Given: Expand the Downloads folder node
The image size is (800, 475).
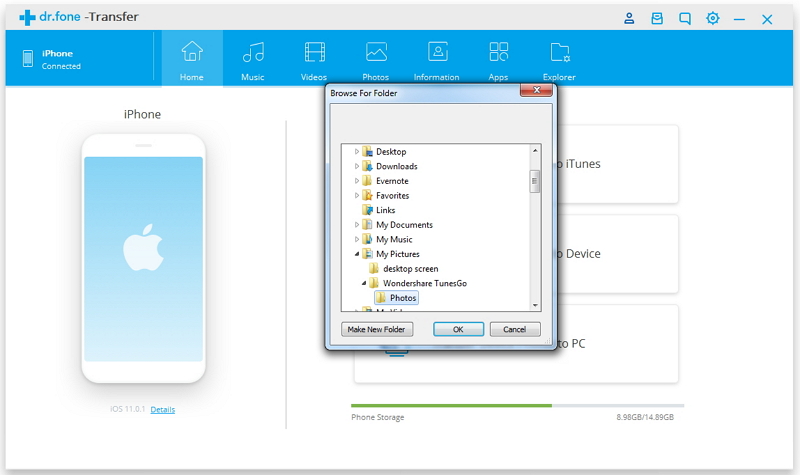Looking at the screenshot, I should coord(357,166).
